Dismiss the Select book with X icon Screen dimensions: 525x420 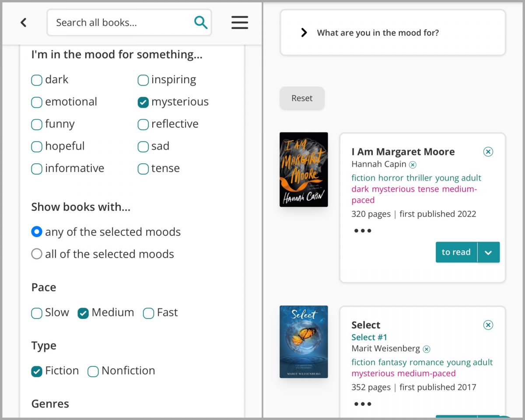[488, 325]
